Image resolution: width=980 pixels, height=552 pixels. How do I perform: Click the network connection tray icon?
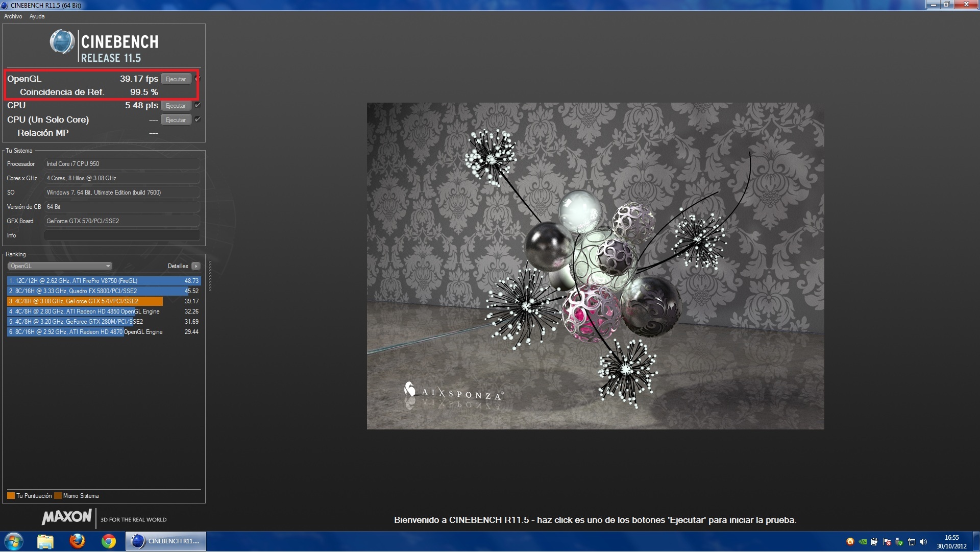(911, 542)
